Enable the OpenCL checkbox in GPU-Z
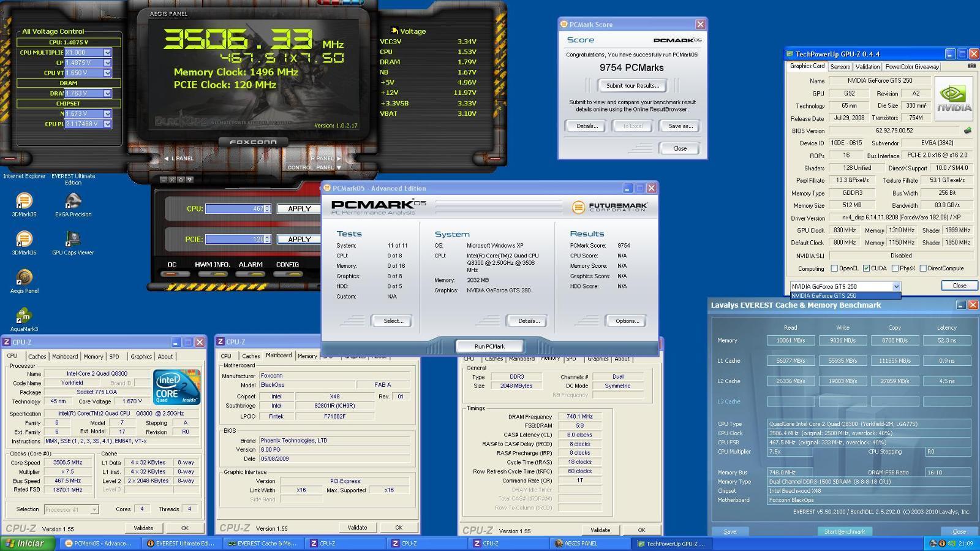 coord(834,268)
